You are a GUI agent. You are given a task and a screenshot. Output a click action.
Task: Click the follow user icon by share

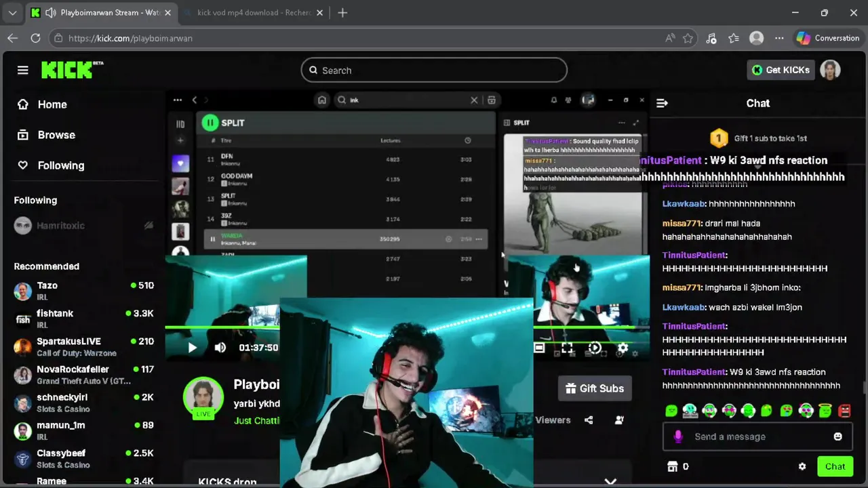click(619, 420)
